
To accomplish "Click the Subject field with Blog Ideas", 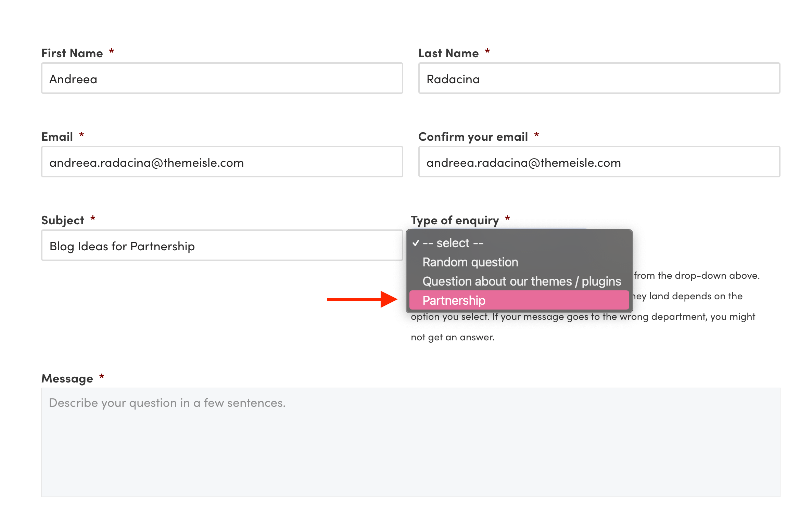I will (222, 246).
